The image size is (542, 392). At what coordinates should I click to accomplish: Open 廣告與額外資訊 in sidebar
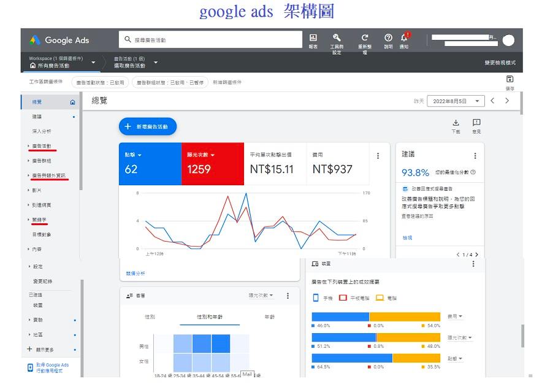(x=48, y=175)
